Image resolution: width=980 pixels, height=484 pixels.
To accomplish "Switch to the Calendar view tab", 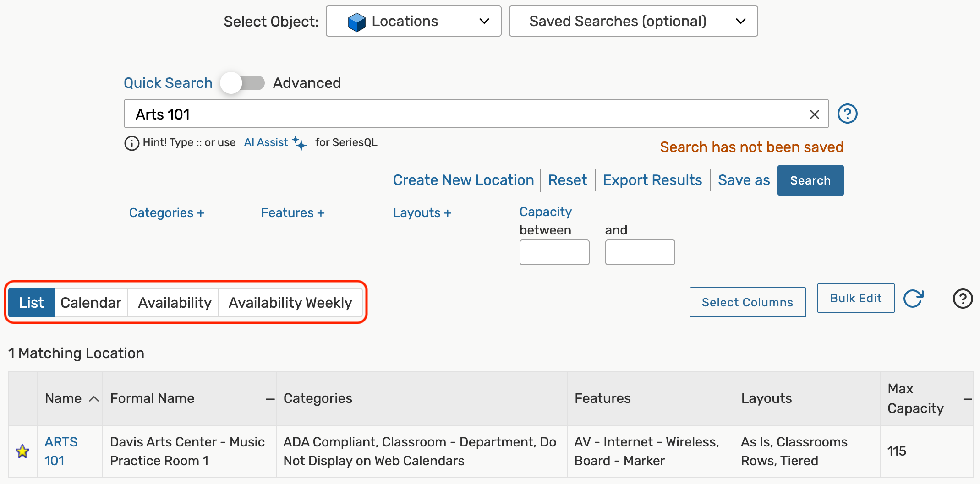I will pos(91,302).
